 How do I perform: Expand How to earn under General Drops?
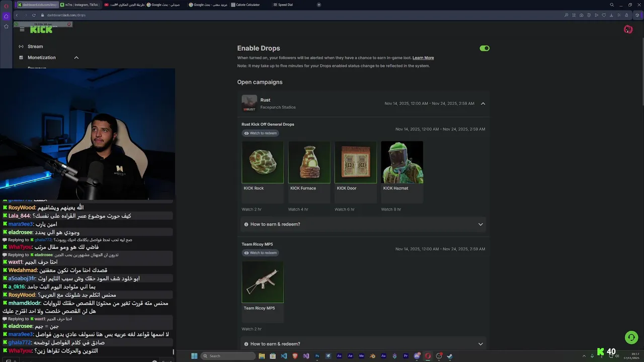coord(364,224)
